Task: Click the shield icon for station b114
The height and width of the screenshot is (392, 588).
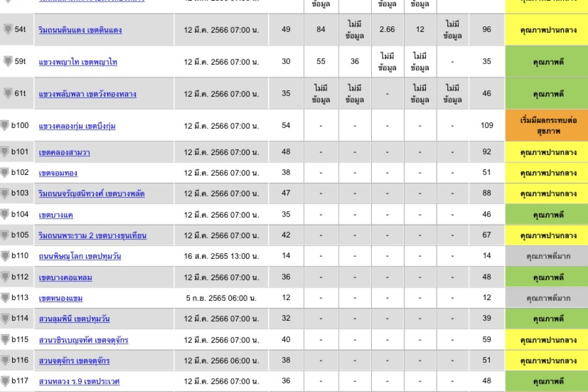Action: (5, 319)
